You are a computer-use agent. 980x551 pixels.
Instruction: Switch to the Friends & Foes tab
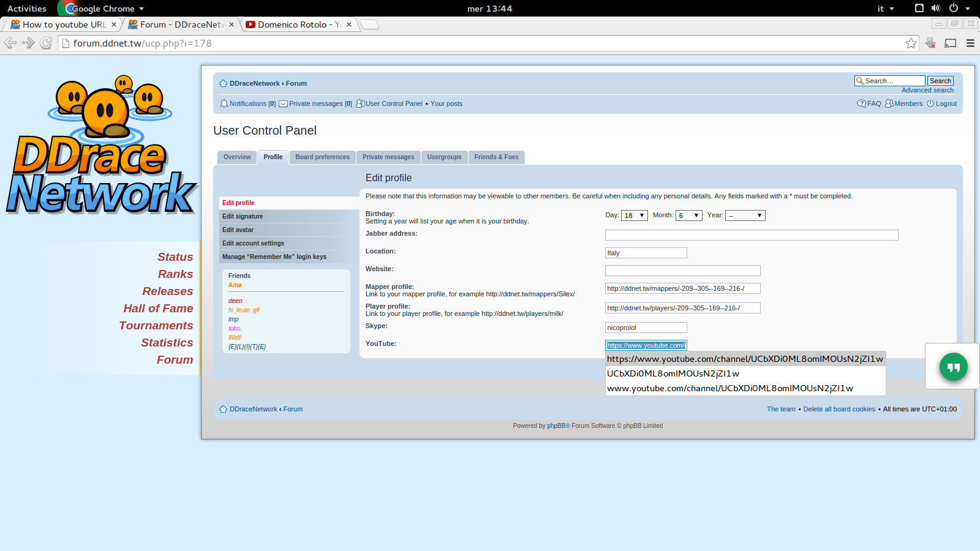click(496, 157)
